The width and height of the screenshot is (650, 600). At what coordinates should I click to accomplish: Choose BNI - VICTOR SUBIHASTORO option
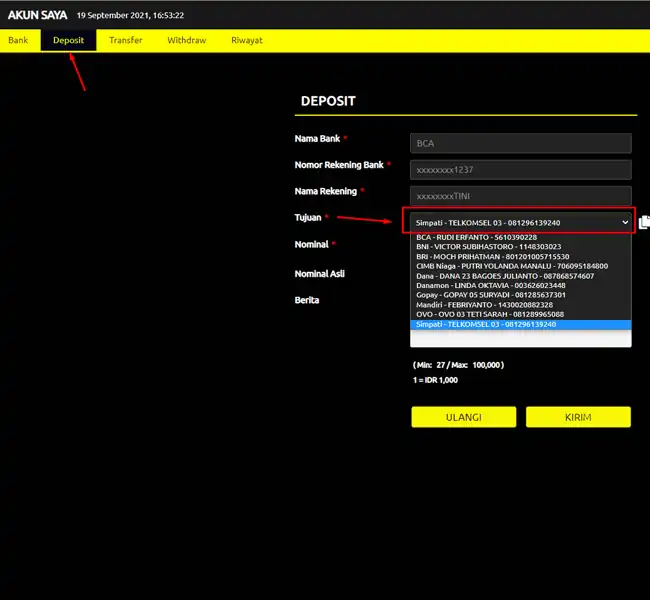tap(521, 247)
